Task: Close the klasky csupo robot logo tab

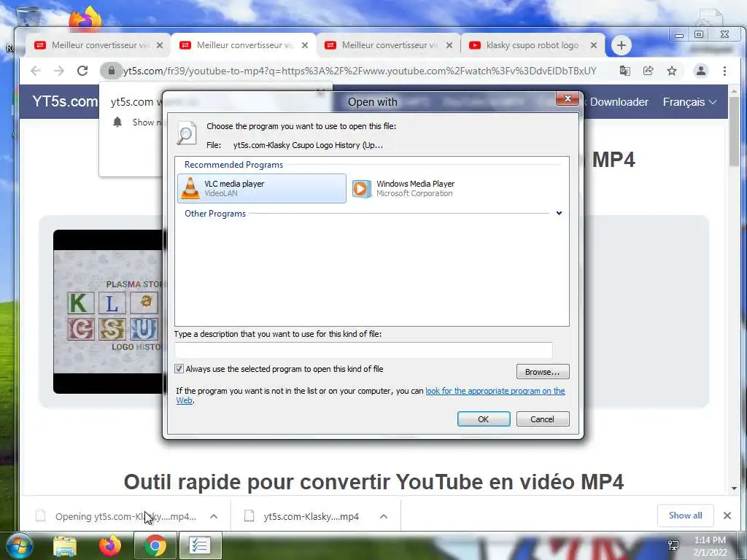Action: [594, 45]
